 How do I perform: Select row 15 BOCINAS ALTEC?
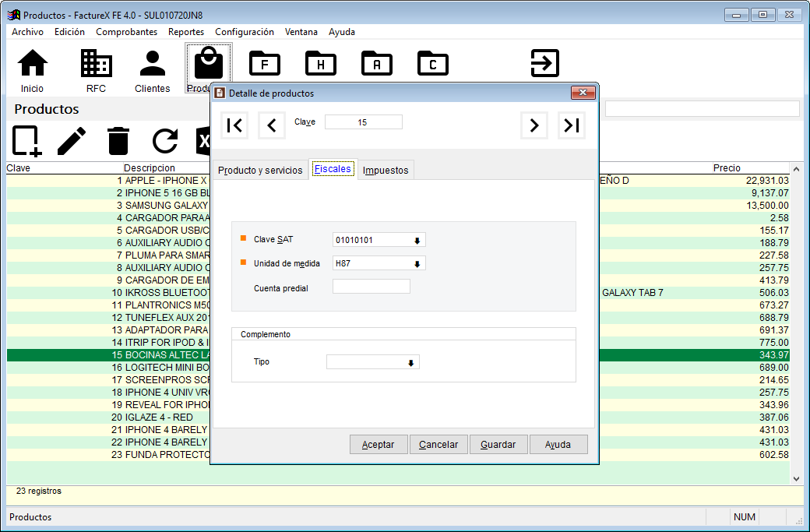click(398, 355)
